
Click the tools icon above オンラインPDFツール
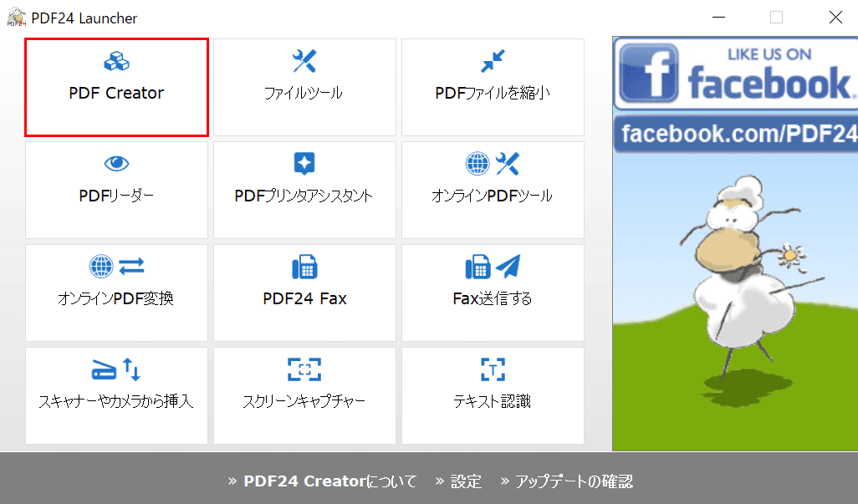pyautogui.click(x=508, y=164)
